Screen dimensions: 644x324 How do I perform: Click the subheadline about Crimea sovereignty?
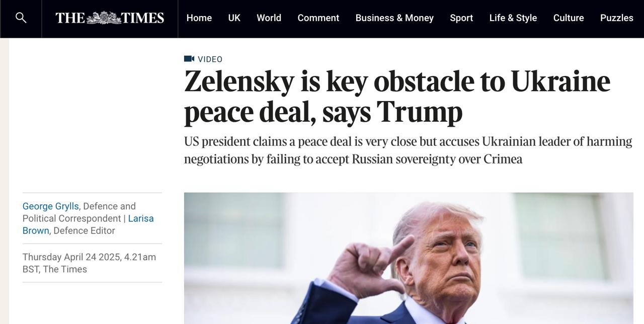[408, 150]
